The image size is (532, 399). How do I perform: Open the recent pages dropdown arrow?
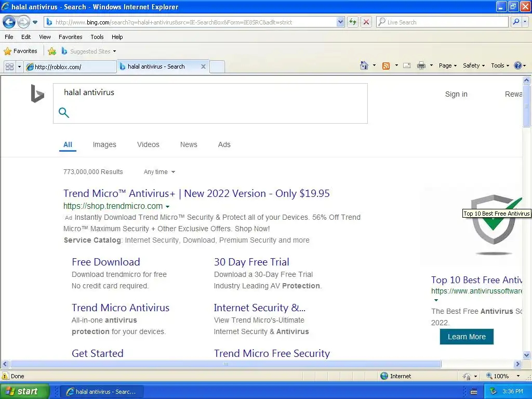[35, 22]
